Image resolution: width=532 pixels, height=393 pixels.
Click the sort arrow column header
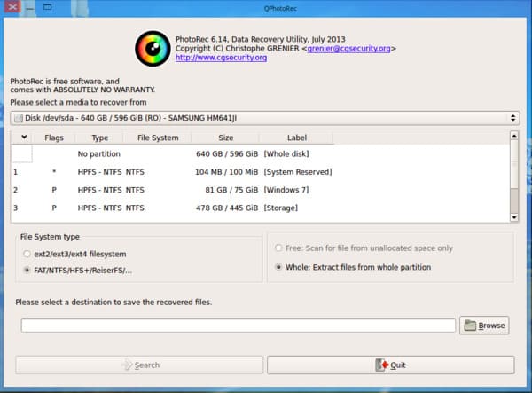tap(24, 138)
